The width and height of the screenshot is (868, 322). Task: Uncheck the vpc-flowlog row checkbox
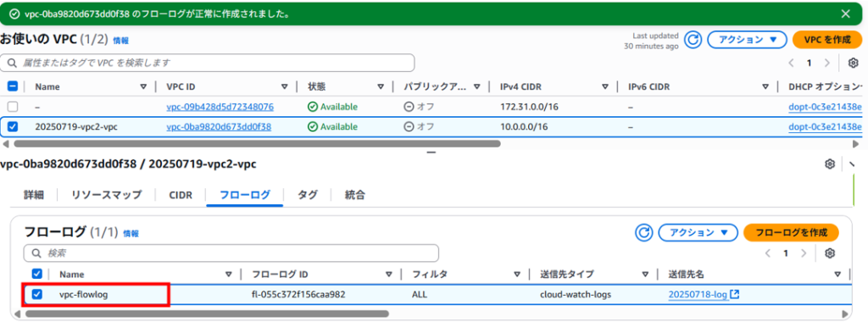(x=37, y=294)
